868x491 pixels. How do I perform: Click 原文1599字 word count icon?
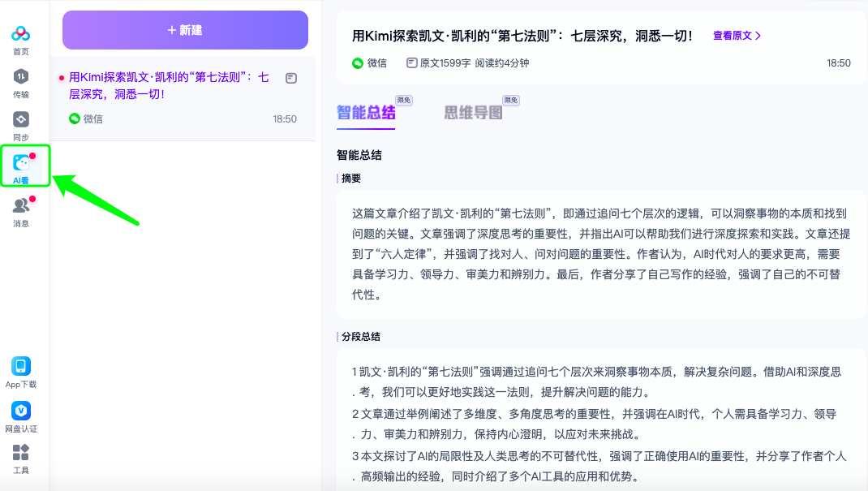pyautogui.click(x=411, y=62)
